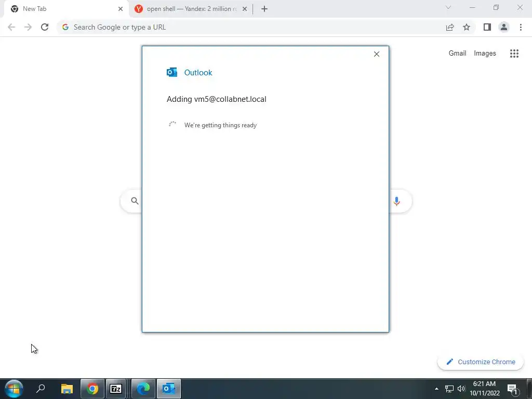Open a new Chrome tab
532x399 pixels.
click(x=264, y=9)
